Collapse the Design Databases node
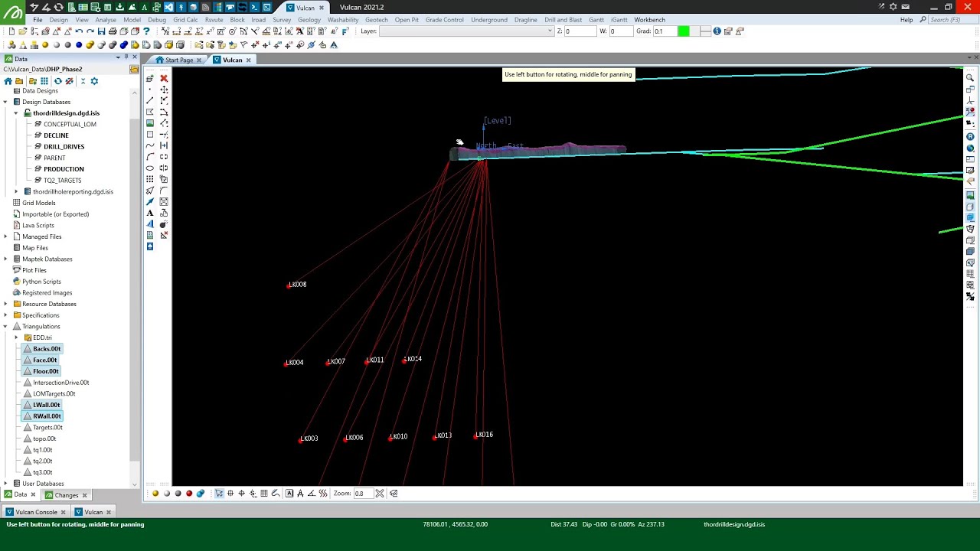 click(x=5, y=102)
